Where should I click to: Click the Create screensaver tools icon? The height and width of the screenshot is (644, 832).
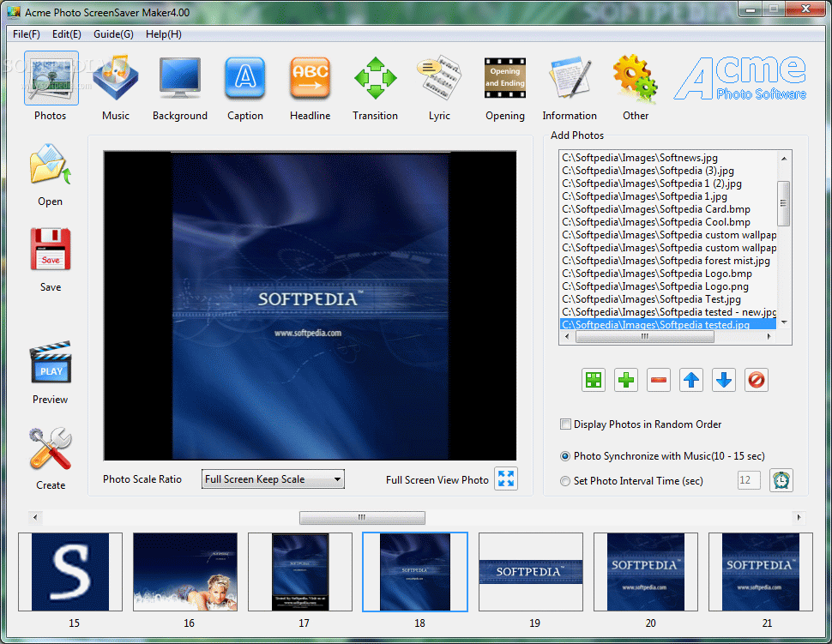click(51, 448)
